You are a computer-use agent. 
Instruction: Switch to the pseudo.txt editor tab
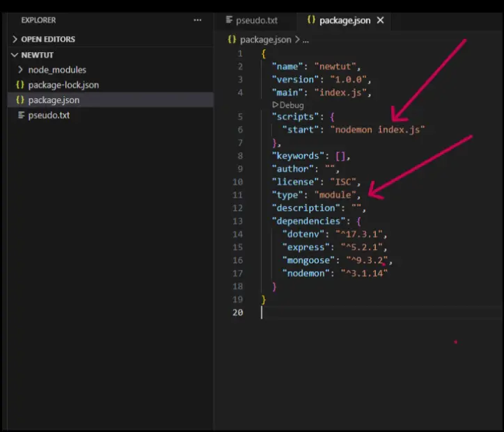point(256,21)
